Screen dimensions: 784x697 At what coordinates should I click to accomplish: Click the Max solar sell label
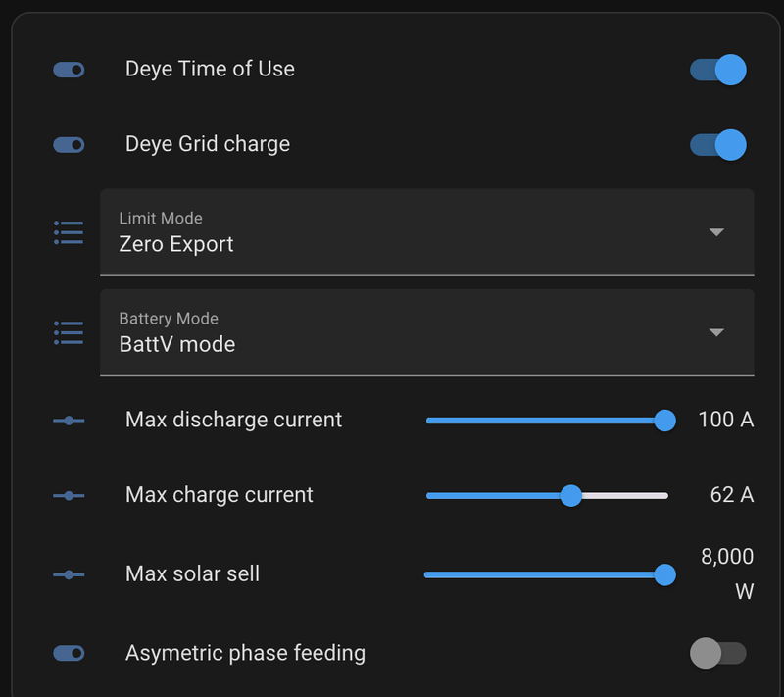pyautogui.click(x=192, y=574)
